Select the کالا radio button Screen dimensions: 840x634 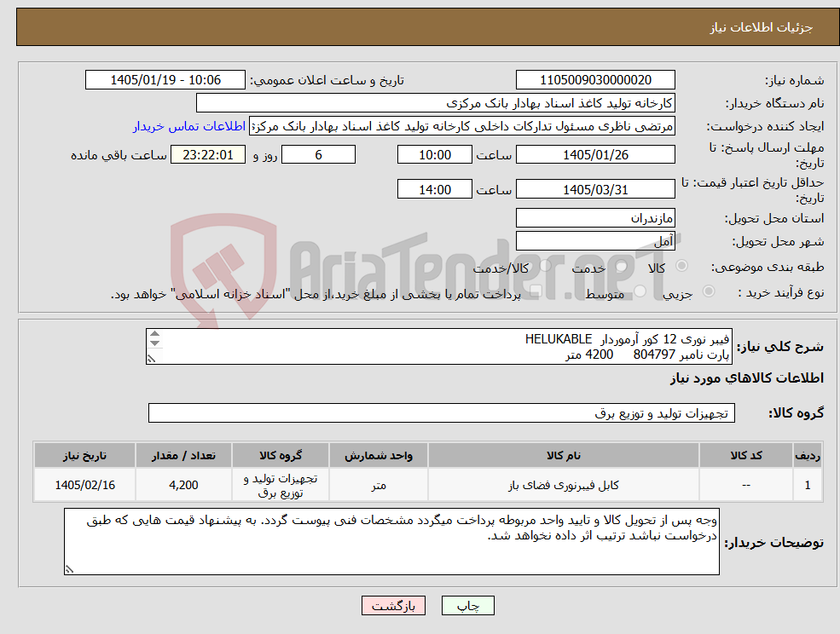(x=682, y=266)
